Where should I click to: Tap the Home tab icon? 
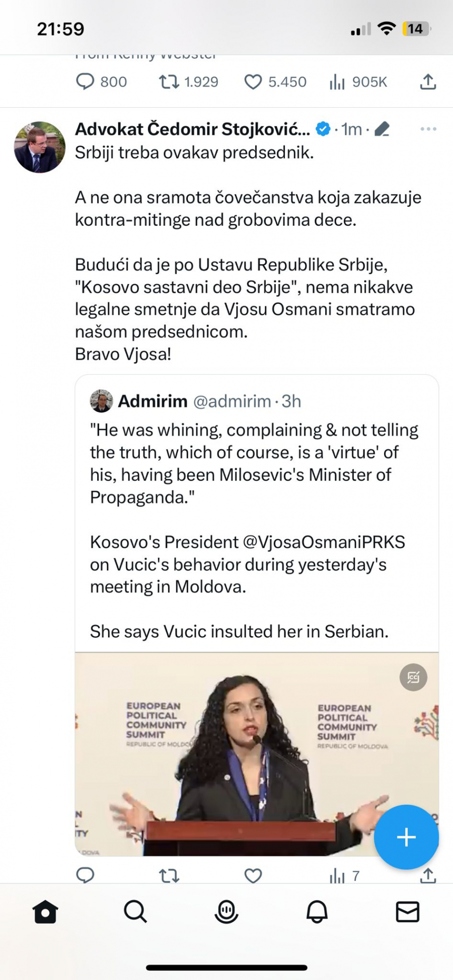point(45,912)
